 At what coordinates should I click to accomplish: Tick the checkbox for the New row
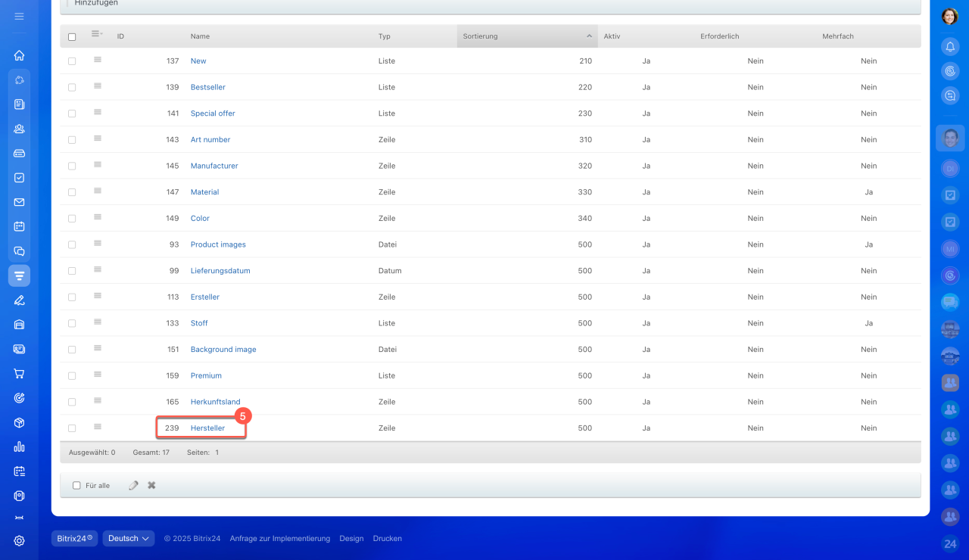[72, 61]
